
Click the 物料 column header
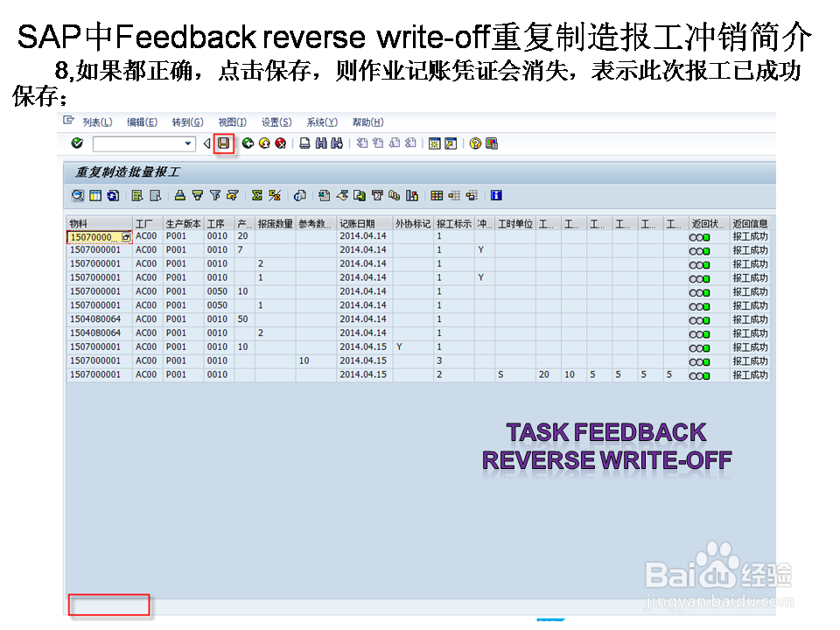[x=100, y=223]
